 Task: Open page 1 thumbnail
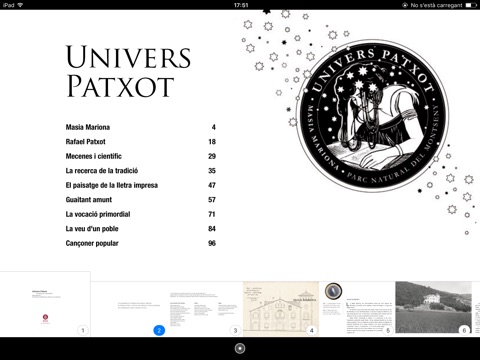click(x=45, y=304)
